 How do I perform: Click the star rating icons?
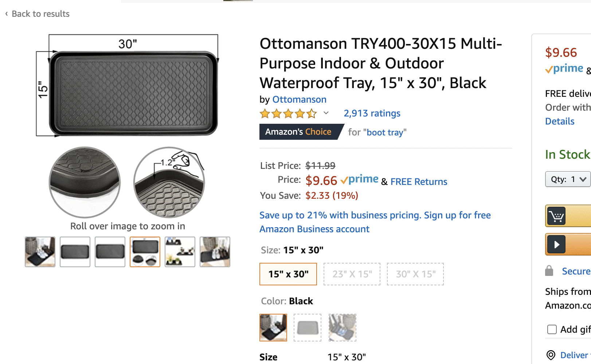point(288,114)
